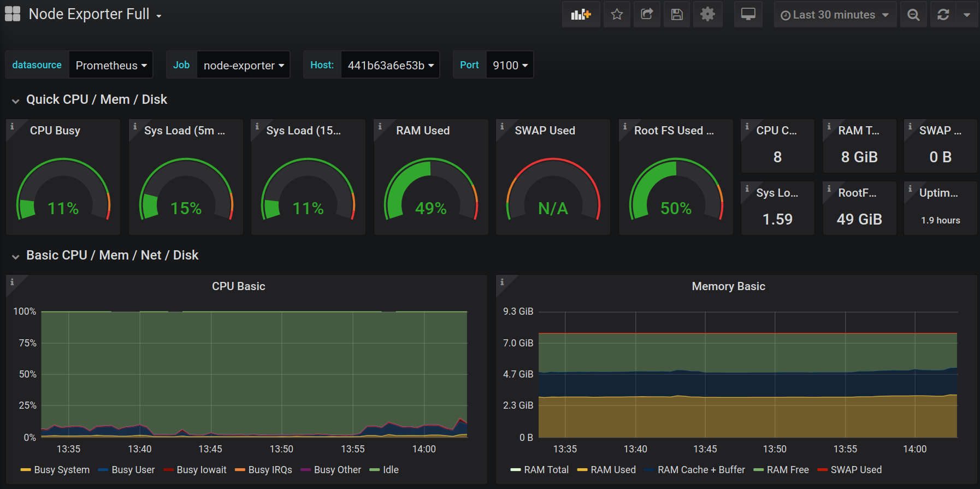Open color picker for RAM Free legend swatch

(758, 470)
